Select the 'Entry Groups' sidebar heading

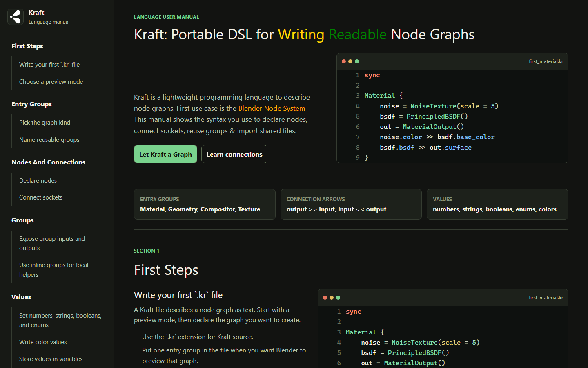[x=32, y=104]
